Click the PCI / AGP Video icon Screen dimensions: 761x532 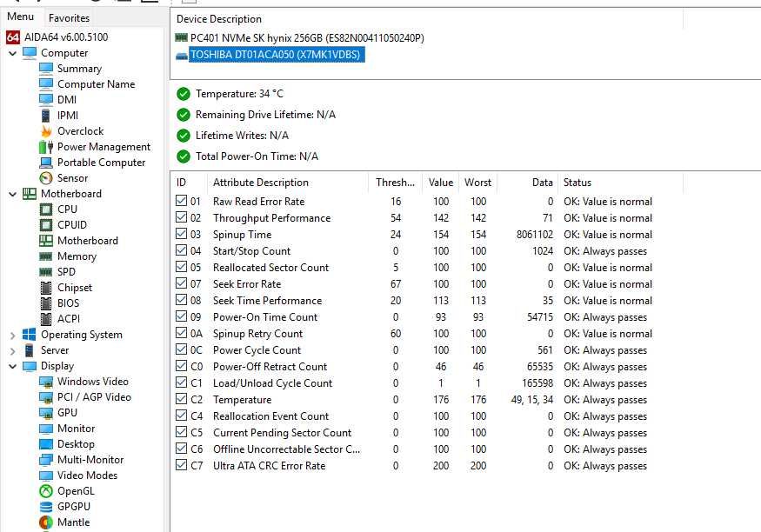45,397
